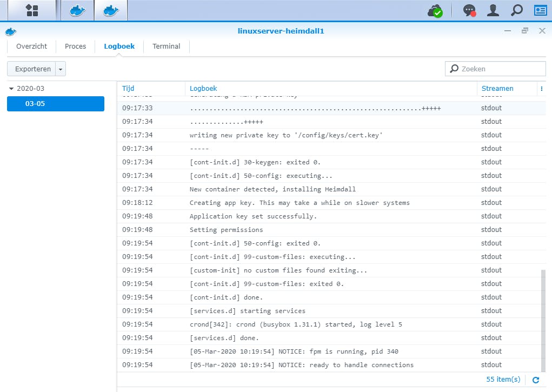Switch to the Proces tab
The height and width of the screenshot is (392, 552).
(x=75, y=46)
